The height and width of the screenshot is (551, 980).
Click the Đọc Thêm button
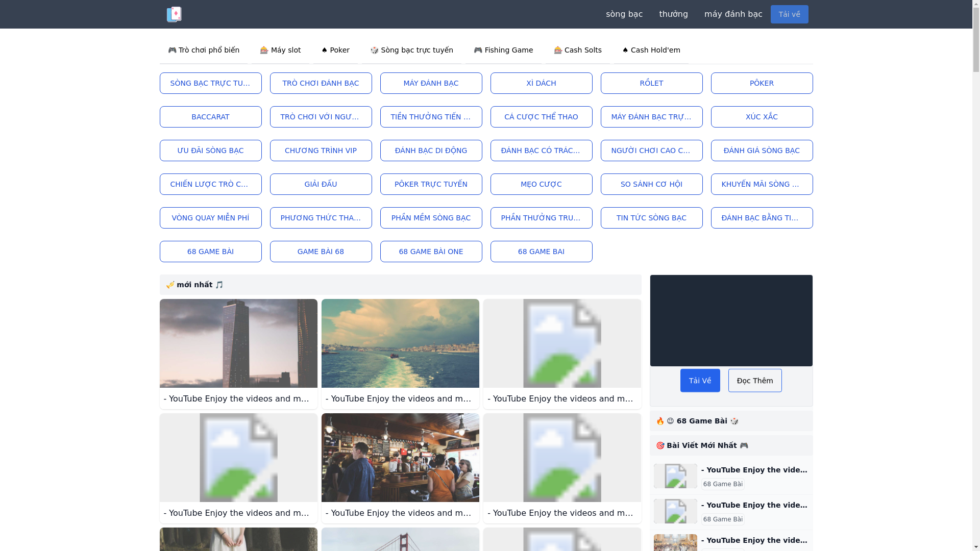(755, 381)
